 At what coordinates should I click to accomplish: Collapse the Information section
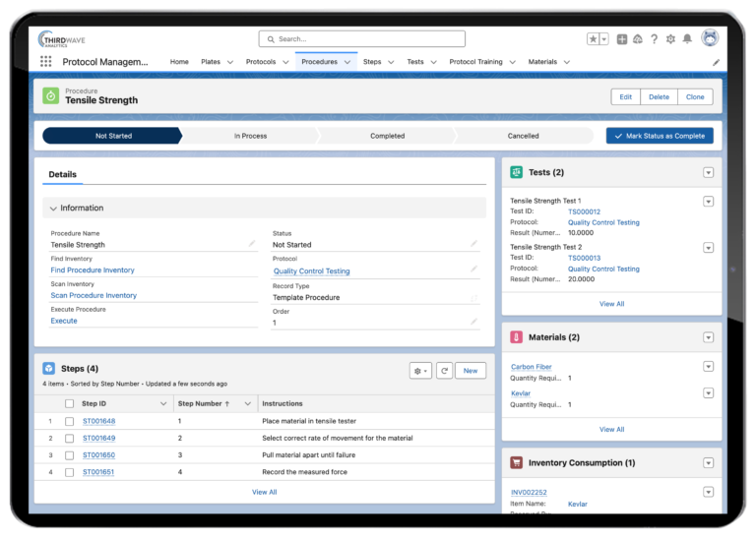click(x=53, y=209)
